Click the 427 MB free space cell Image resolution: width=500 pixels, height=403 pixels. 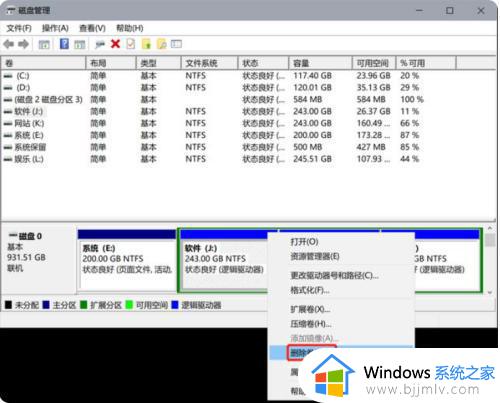371,147
